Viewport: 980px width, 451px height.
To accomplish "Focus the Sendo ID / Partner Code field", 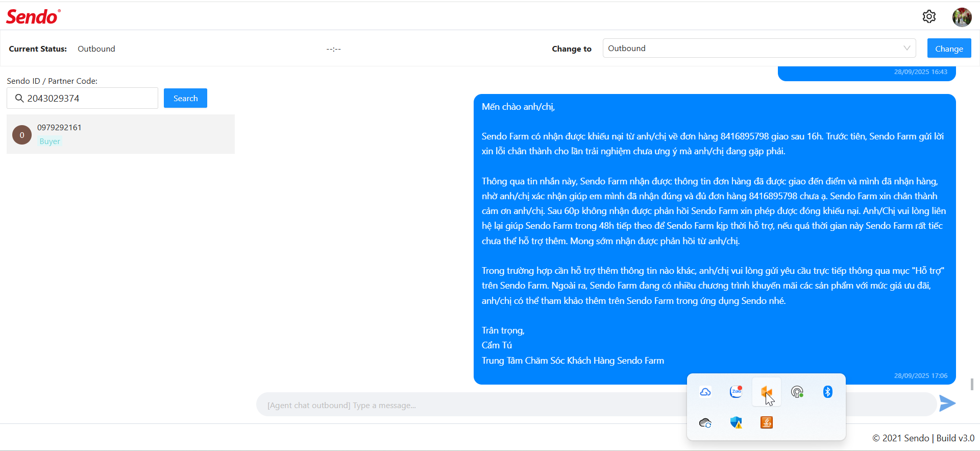I will (x=82, y=98).
